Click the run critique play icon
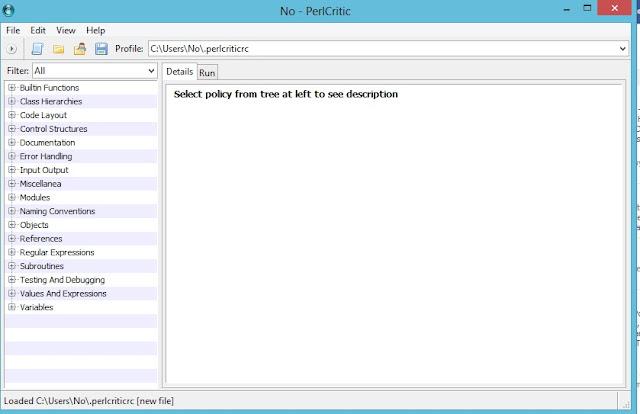The height and width of the screenshot is (414, 640). pyautogui.click(x=11, y=49)
